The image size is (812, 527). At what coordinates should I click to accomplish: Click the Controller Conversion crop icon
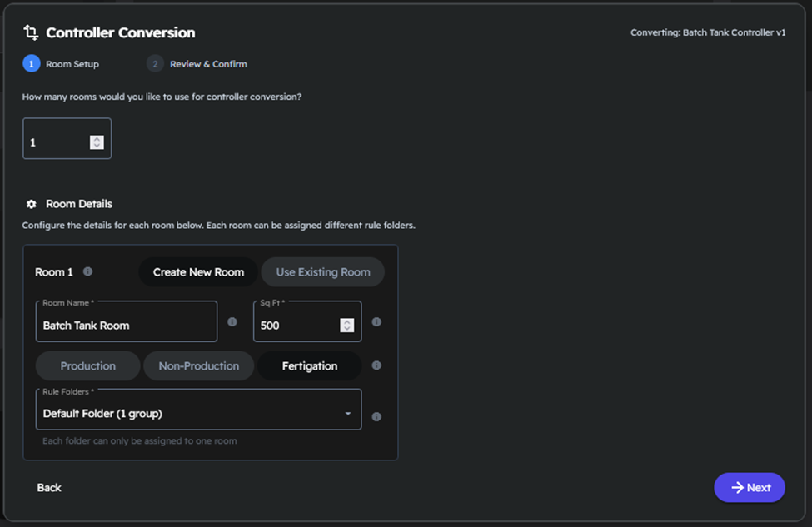coord(31,33)
